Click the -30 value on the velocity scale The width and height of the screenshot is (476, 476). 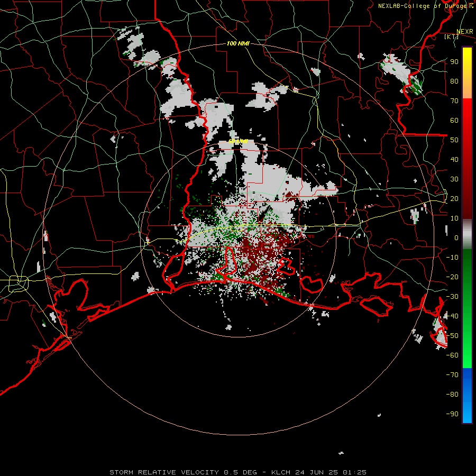[x=452, y=296]
